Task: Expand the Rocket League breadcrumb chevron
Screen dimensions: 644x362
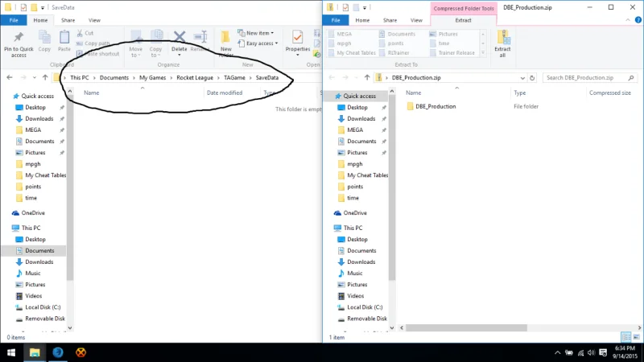Action: pyautogui.click(x=218, y=77)
